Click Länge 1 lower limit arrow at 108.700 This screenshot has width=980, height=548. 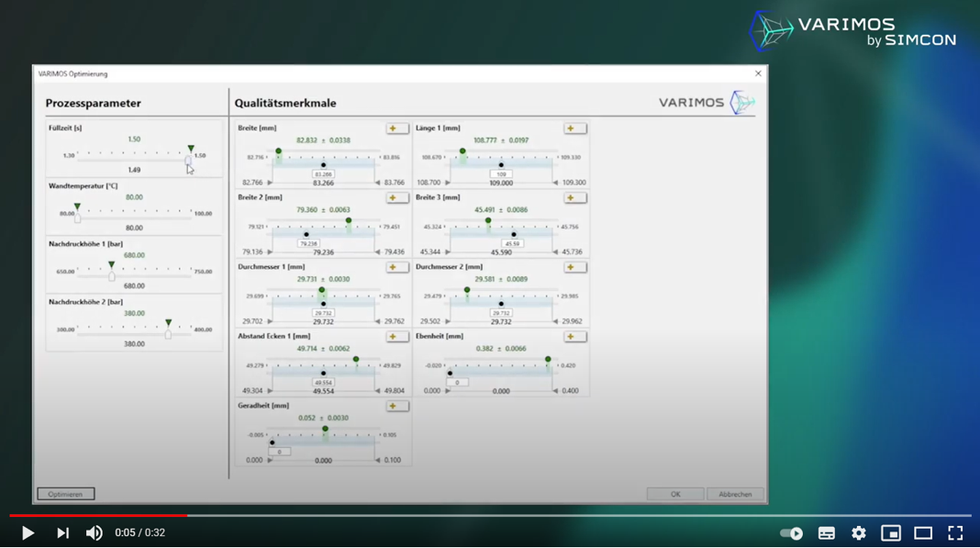pyautogui.click(x=448, y=183)
